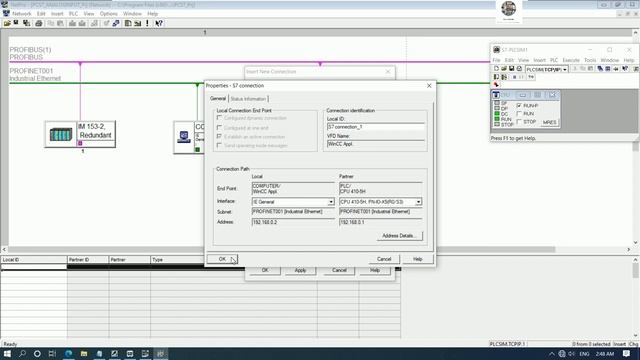The image size is (640, 360).
Task: Check RUN-P mode in PLCSIM CPU panel
Action: tap(519, 106)
